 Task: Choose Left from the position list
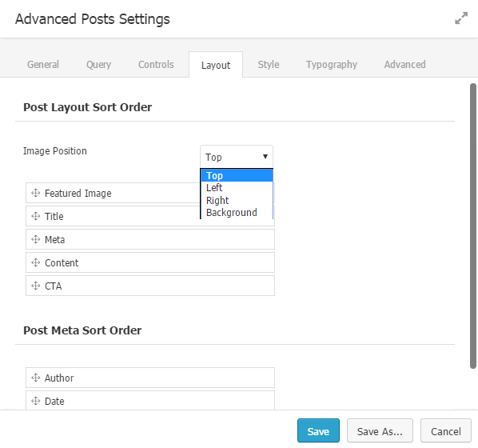pos(237,188)
